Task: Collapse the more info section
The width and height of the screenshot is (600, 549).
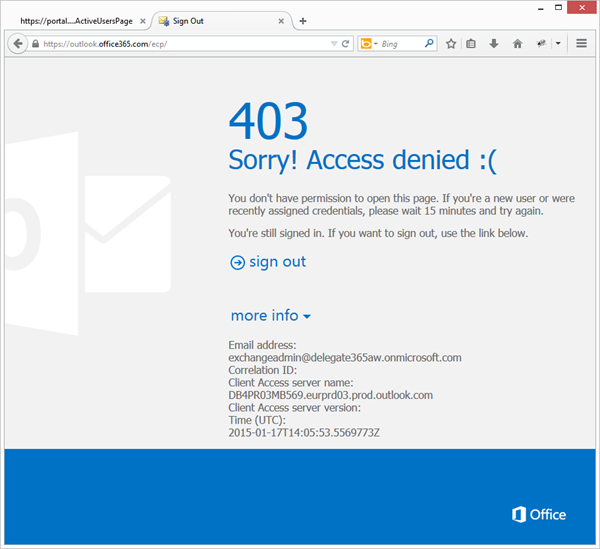Action: coord(271,316)
